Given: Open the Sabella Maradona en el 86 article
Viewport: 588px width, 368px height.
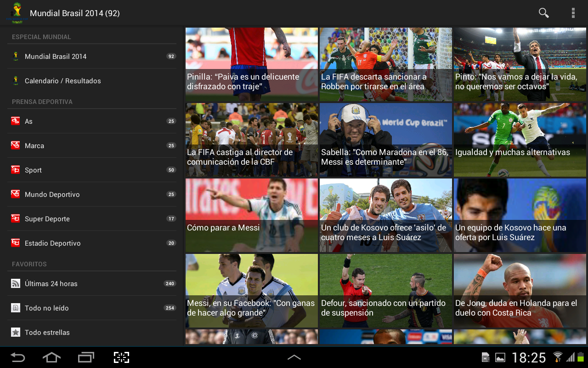Looking at the screenshot, I should coord(386,140).
